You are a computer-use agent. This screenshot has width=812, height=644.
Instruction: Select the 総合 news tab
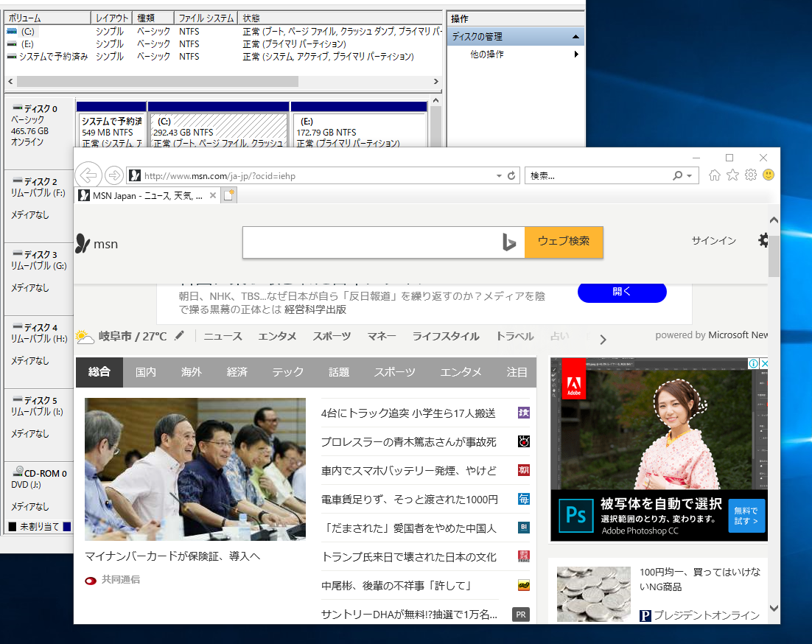point(99,371)
